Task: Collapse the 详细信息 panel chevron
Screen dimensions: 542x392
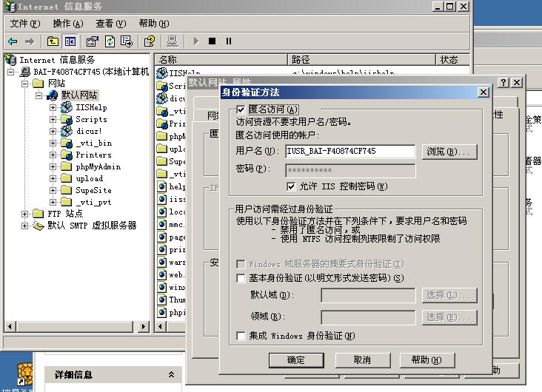Action: (171, 374)
